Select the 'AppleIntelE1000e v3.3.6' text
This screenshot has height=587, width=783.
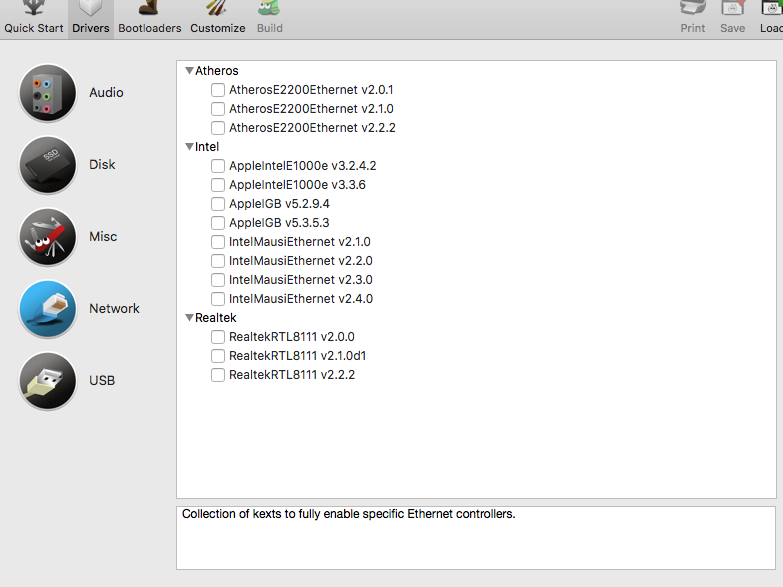click(297, 185)
